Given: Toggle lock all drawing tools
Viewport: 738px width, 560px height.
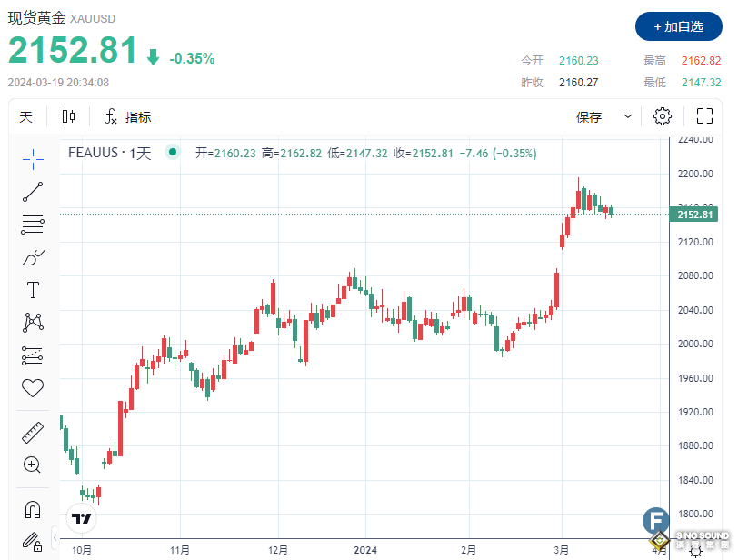Looking at the screenshot, I should 33,542.
